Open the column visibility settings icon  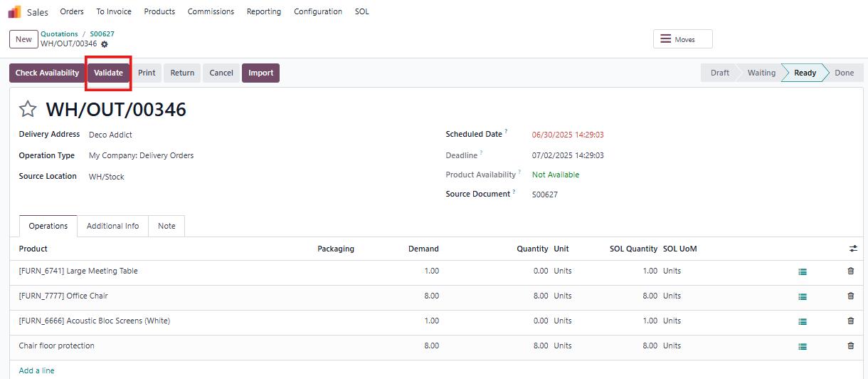coord(853,249)
